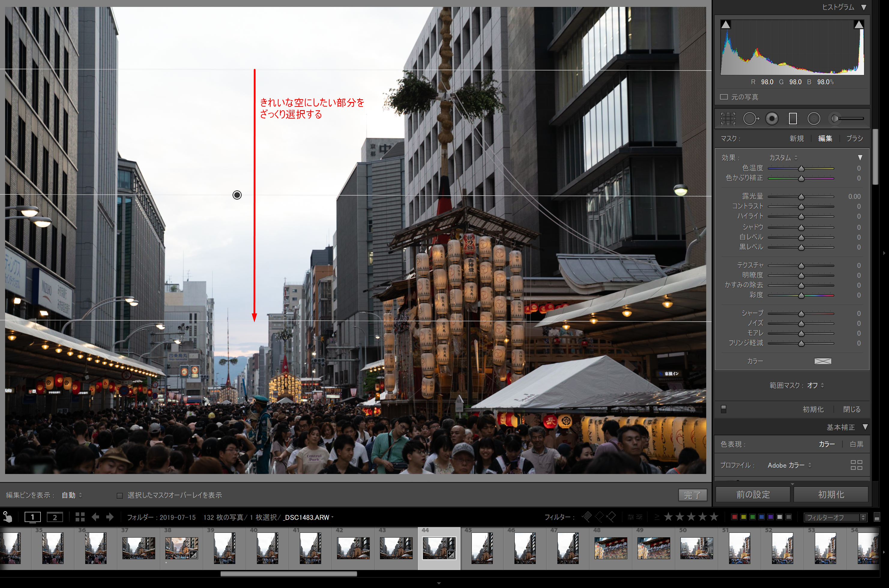The height and width of the screenshot is (588, 889).
Task: Choose Color treatment
Action: tap(827, 444)
